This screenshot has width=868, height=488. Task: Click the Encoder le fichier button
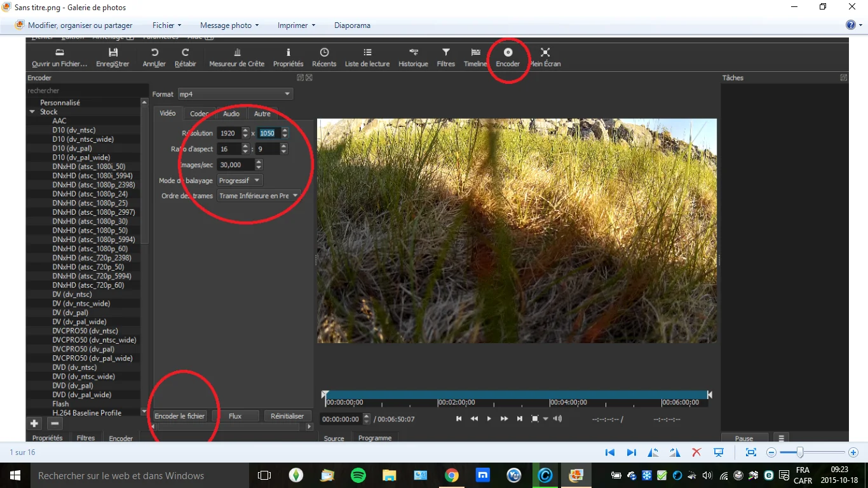180,416
